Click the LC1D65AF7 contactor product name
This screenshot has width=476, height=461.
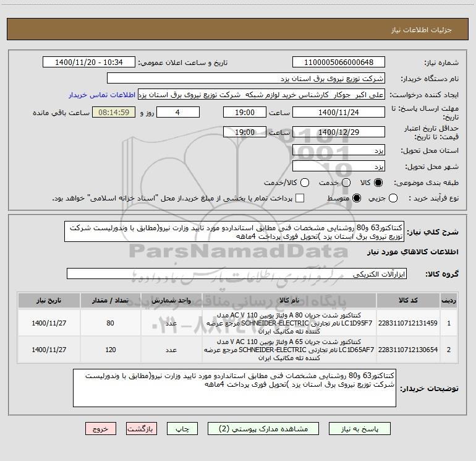tap(289, 350)
